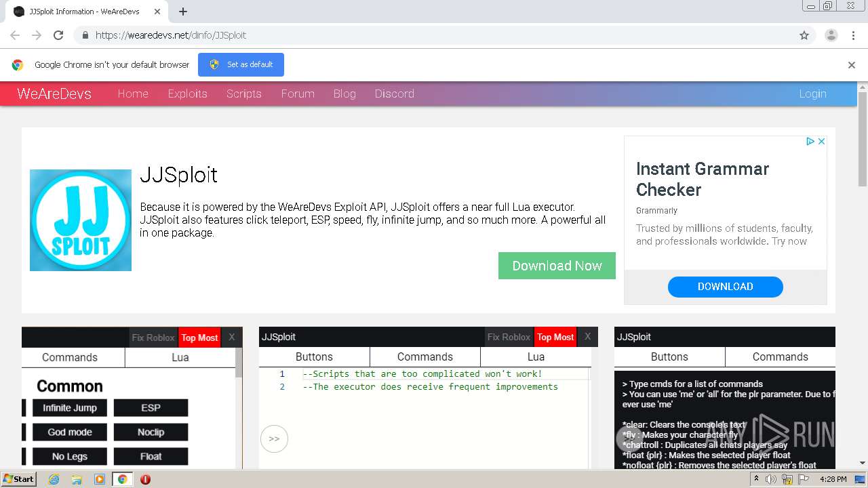Open media player from taskbar

pyautogui.click(x=100, y=479)
